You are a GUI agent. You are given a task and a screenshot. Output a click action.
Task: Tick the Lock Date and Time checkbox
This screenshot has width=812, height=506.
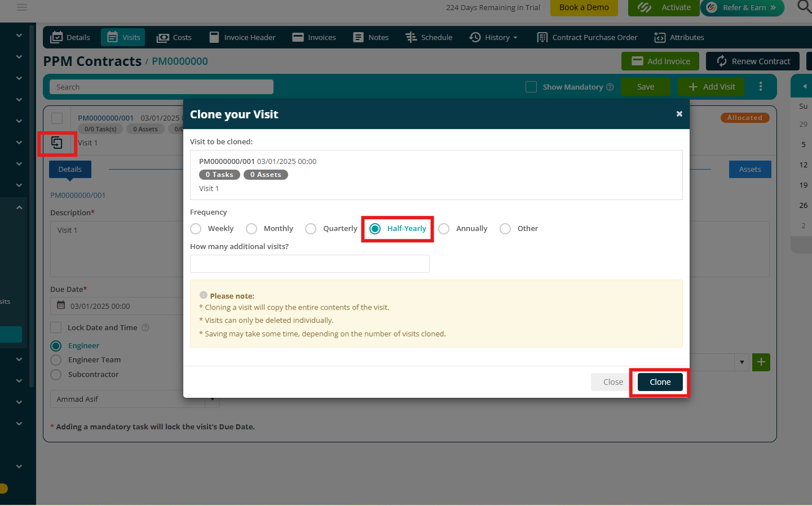(56, 327)
